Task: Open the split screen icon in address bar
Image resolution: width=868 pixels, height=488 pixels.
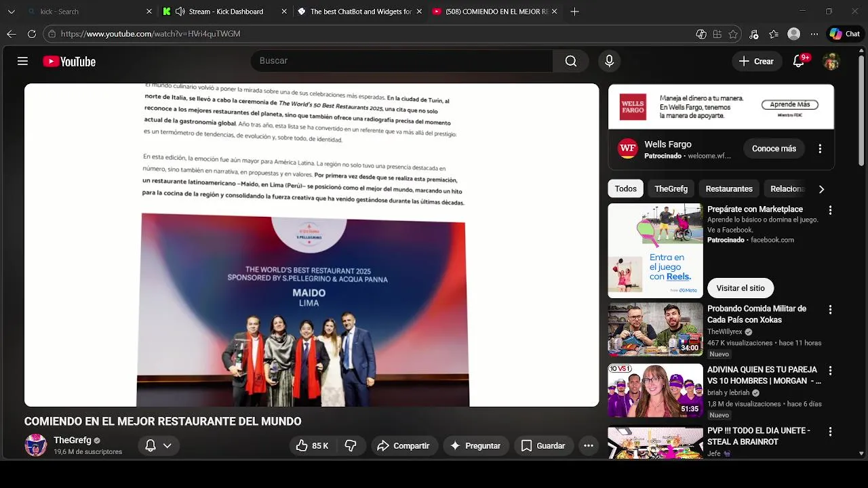Action: 717,34
